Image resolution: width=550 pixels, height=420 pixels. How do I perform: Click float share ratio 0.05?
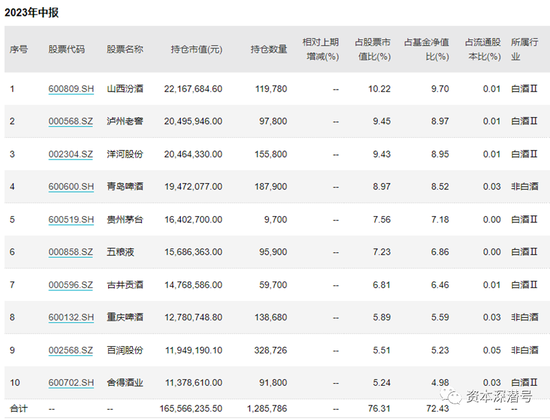[492, 350]
